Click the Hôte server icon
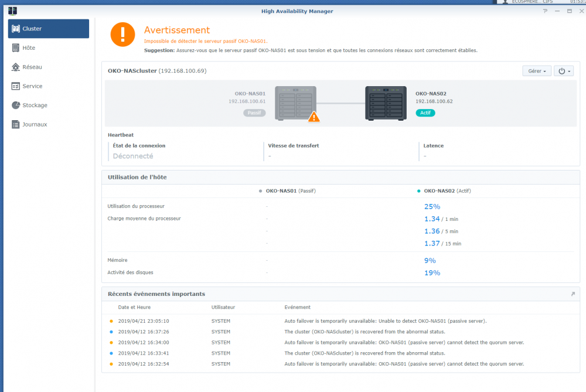 (x=16, y=48)
